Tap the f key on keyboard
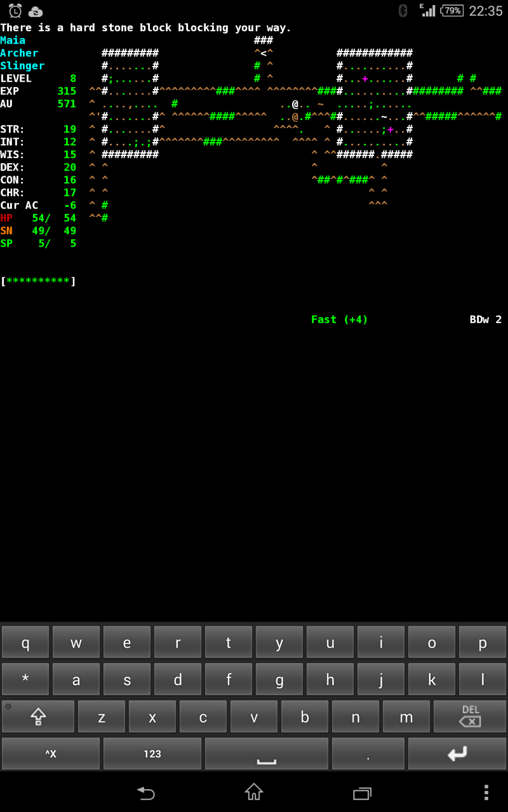This screenshot has height=812, width=508. click(229, 679)
